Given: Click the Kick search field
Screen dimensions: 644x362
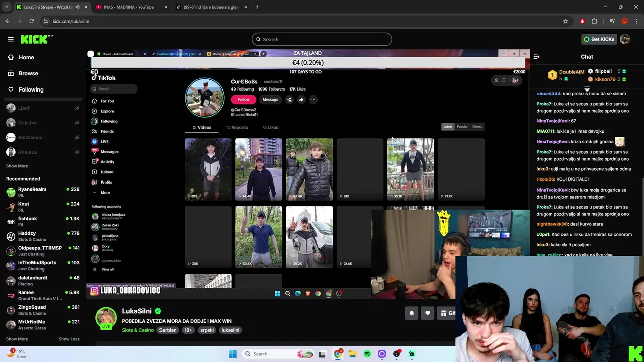Looking at the screenshot, I should pos(322,39).
